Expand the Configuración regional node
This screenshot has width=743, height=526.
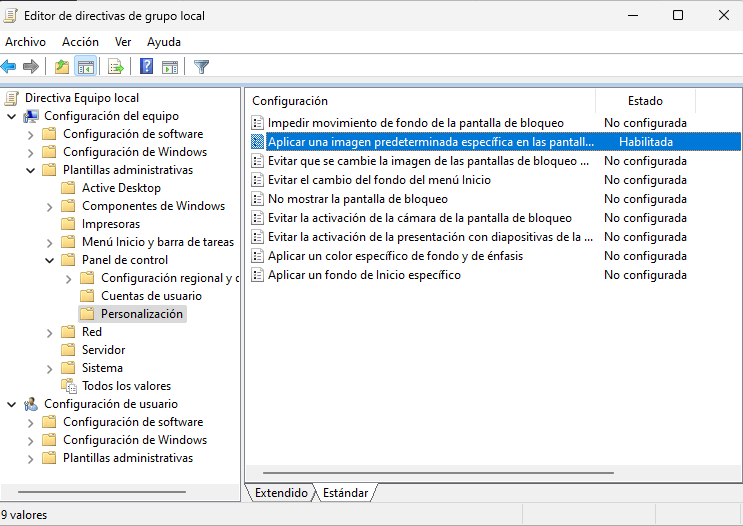(x=69, y=279)
